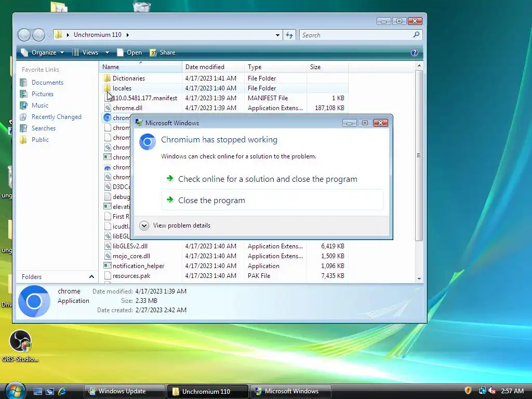The height and width of the screenshot is (399, 532).
Task: Expand the Folders pane chevron
Action: (x=91, y=277)
